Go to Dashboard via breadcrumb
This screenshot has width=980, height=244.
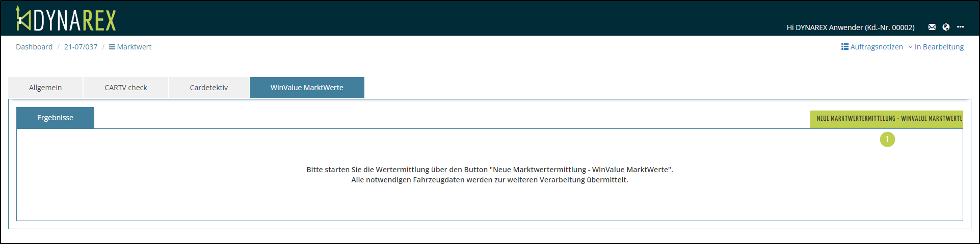(34, 47)
